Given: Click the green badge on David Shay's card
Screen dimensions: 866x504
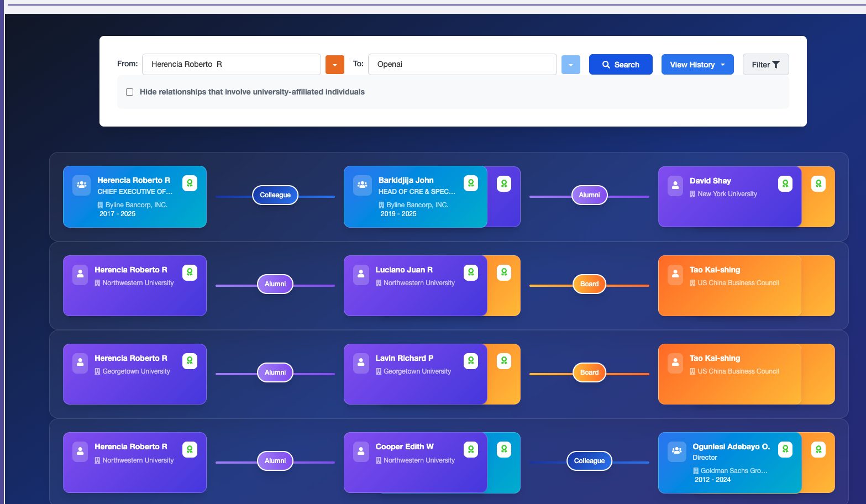Looking at the screenshot, I should pyautogui.click(x=785, y=183).
